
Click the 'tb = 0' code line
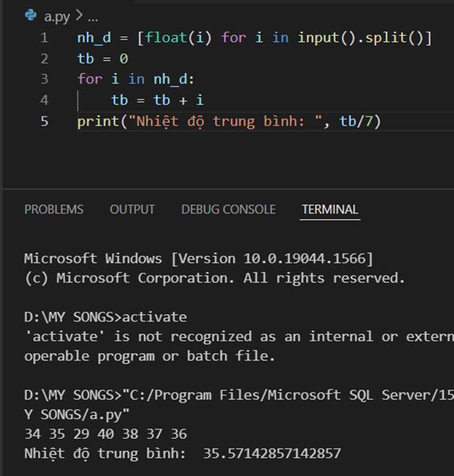(103, 58)
